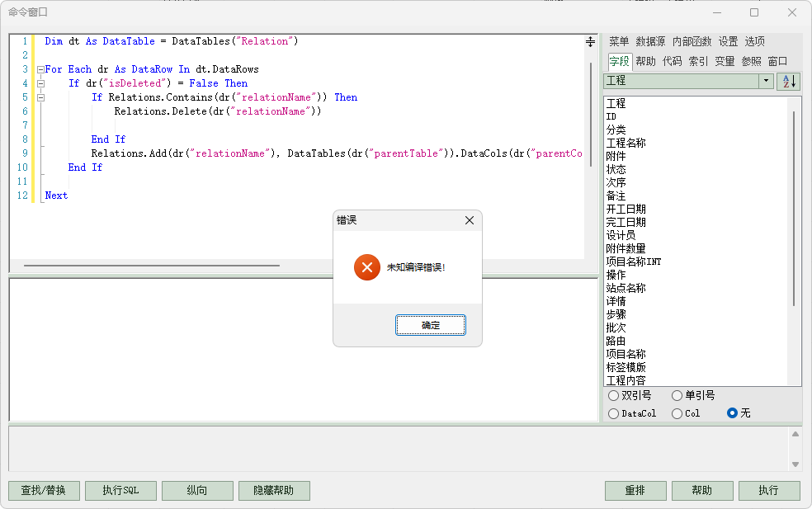
Task: Open the 菜单 menu
Action: [x=619, y=41]
